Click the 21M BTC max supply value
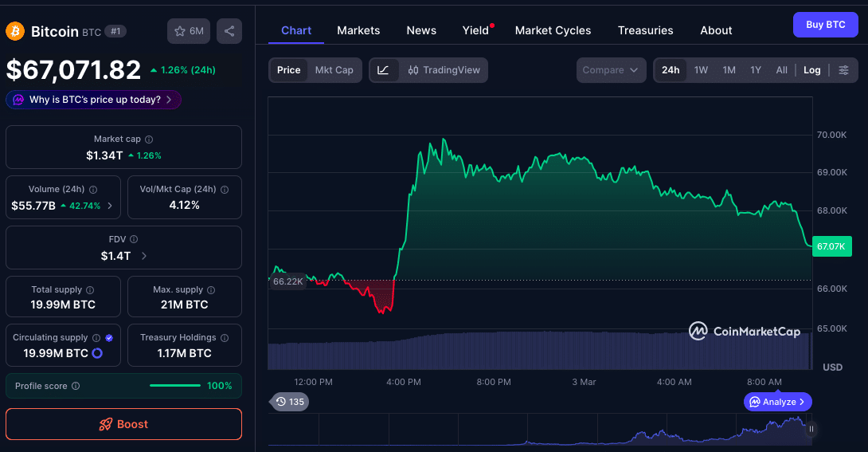The image size is (868, 452). pos(184,305)
